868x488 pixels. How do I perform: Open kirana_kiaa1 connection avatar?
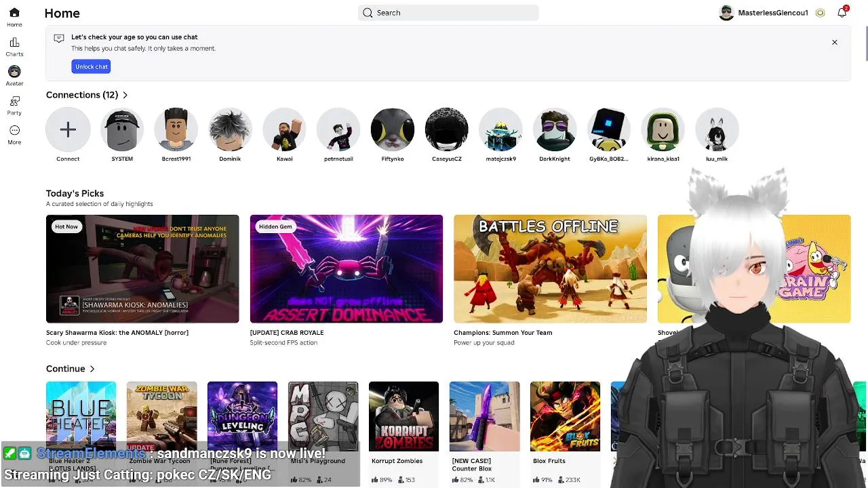(663, 129)
